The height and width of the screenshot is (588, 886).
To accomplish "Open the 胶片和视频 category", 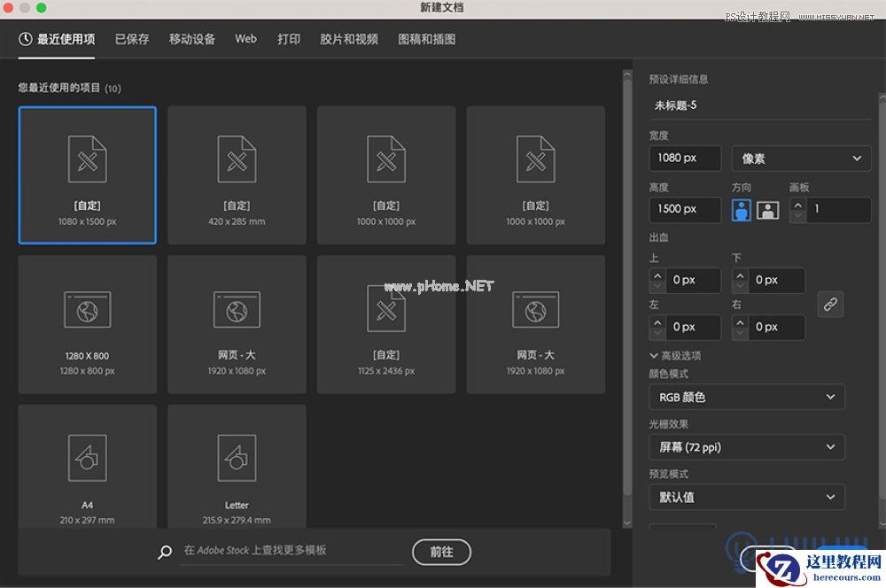I will (348, 38).
